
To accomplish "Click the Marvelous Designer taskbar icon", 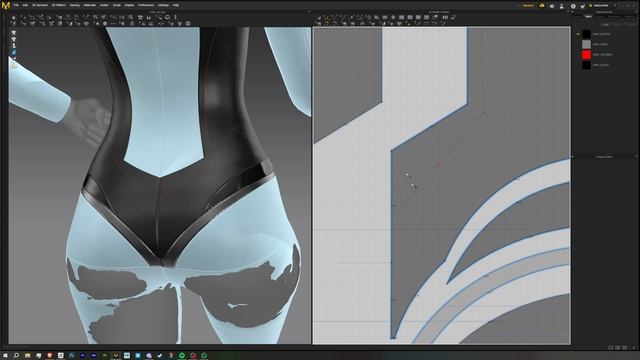I will [116, 356].
